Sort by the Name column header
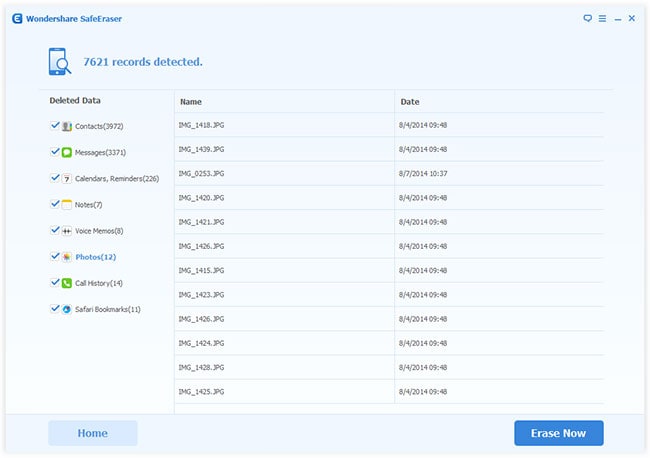Image resolution: width=650 pixels, height=458 pixels. coord(191,102)
